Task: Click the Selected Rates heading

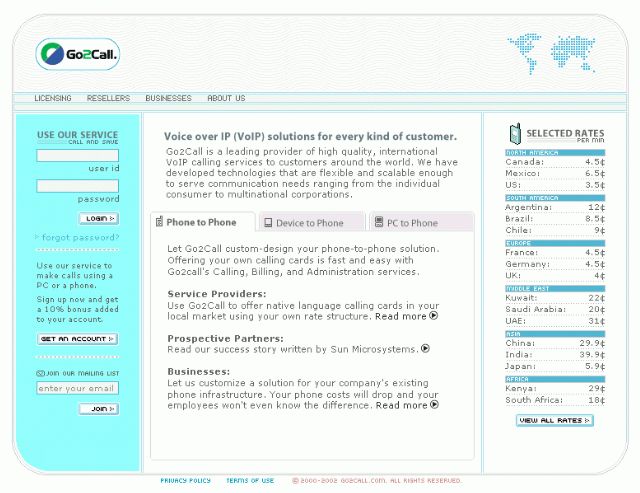Action: (x=565, y=133)
